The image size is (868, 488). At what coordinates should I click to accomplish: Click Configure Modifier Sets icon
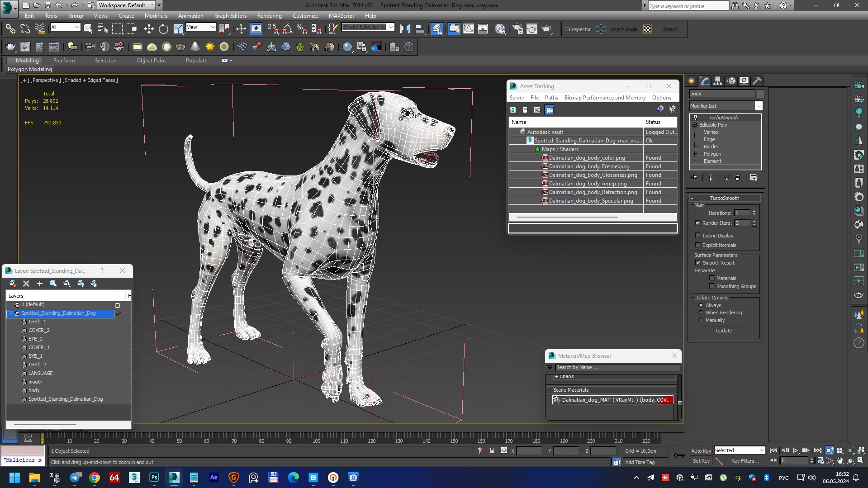click(x=754, y=178)
